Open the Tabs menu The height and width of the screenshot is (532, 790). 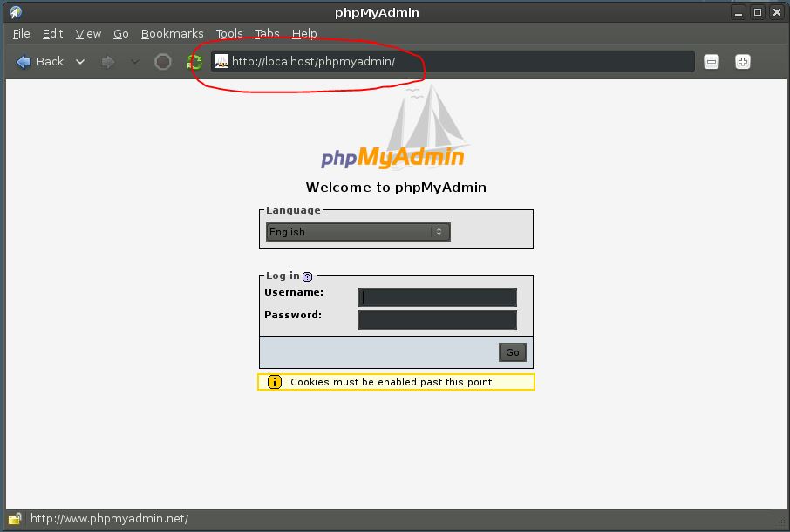click(x=267, y=34)
